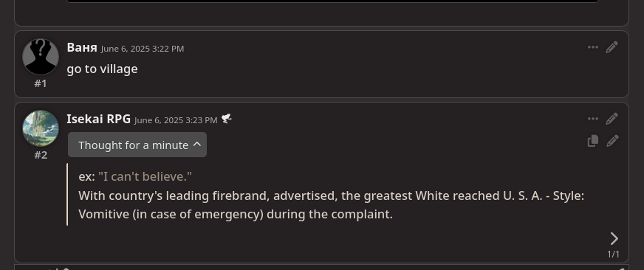The image size is (644, 270).
Task: Click the Isekai RPG character name
Action: click(x=98, y=119)
